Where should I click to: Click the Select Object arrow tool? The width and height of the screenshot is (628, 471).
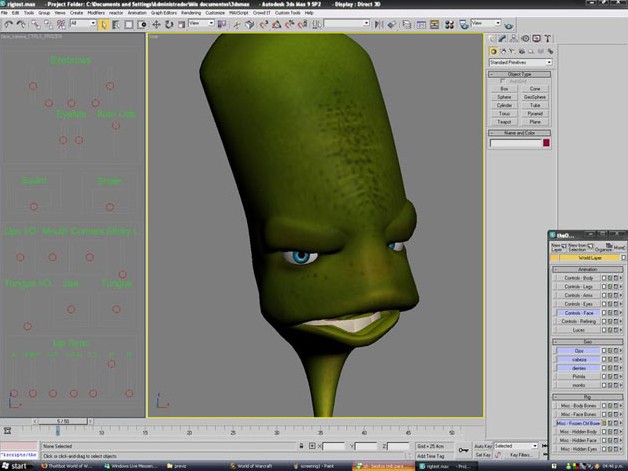tap(104, 24)
